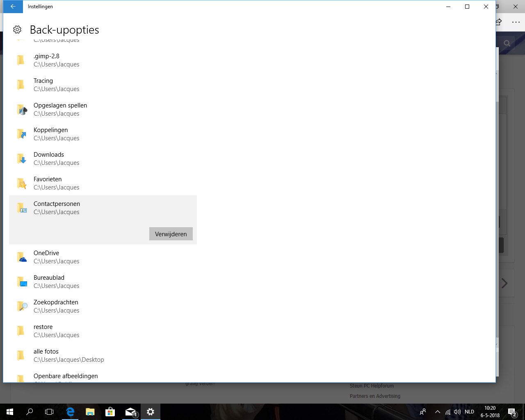Viewport: 525px width, 420px height.
Task: Select the Opgeslagen spellen folder icon
Action: pyautogui.click(x=21, y=110)
